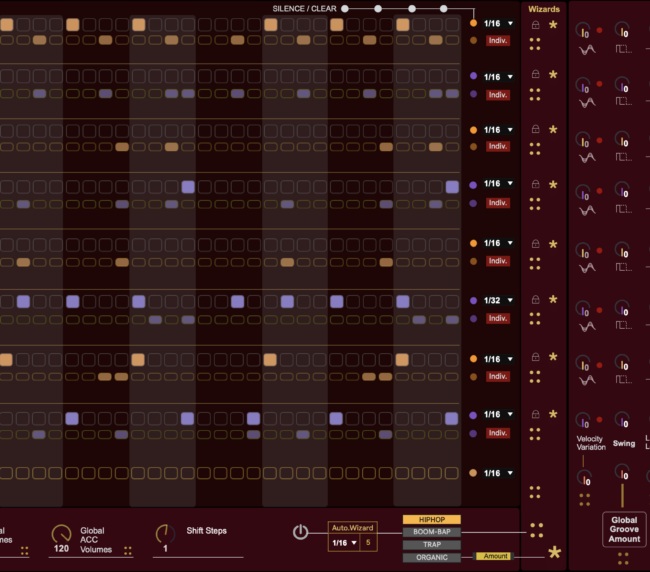The width and height of the screenshot is (650, 572).
Task: Open the 1/32 step rate dropdown
Action: 498,300
